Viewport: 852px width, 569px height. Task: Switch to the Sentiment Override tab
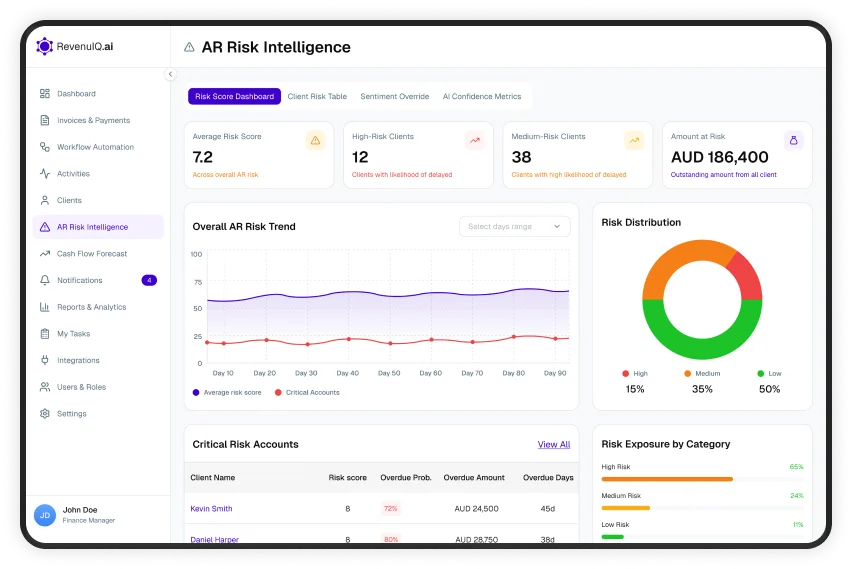coord(394,96)
